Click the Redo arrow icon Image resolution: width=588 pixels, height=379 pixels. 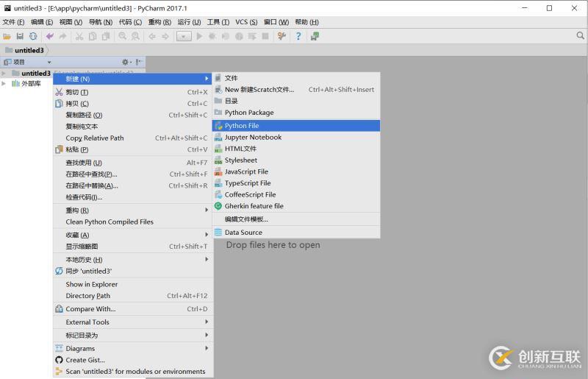[62, 37]
